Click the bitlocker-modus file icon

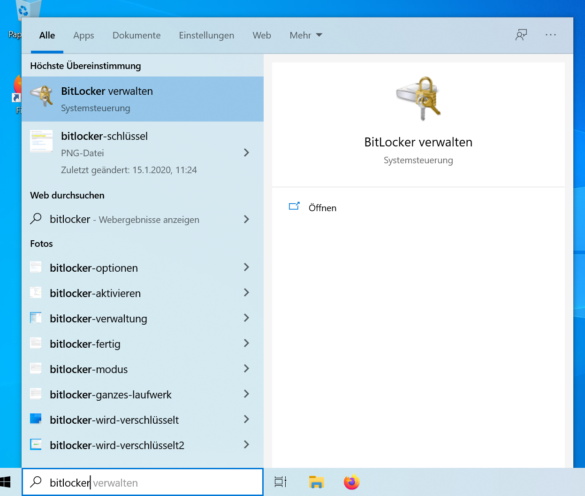(36, 369)
